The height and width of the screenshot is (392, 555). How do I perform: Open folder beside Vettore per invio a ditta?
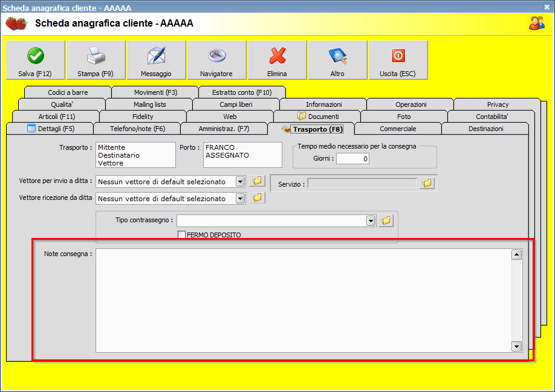(258, 181)
